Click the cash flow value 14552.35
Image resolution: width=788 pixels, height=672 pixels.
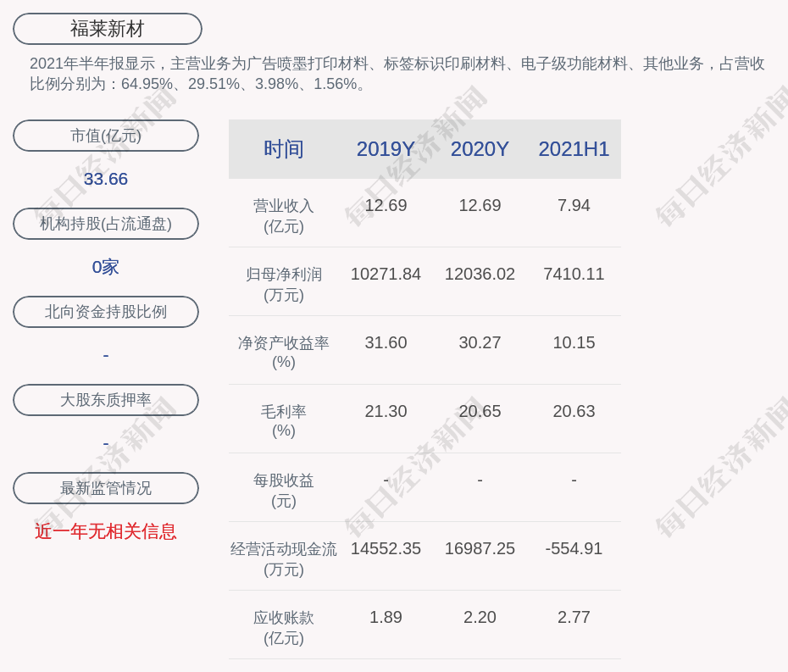386,548
